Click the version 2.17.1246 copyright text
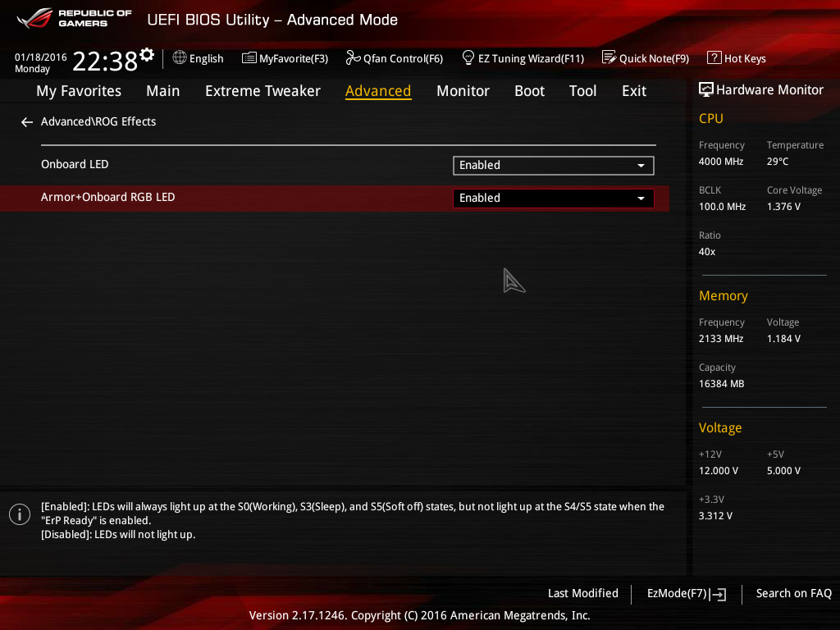 click(419, 615)
